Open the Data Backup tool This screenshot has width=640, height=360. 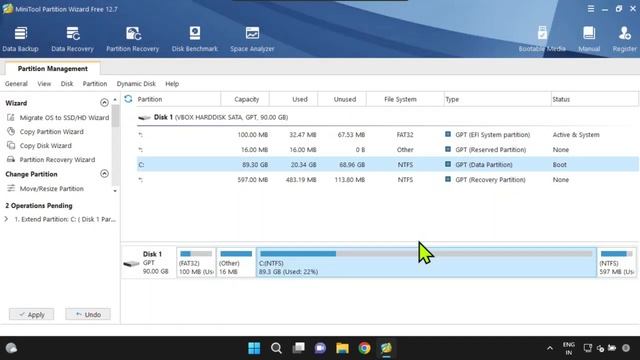(x=20, y=39)
